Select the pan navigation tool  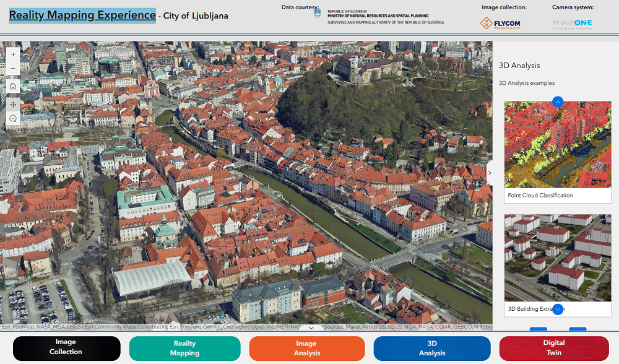click(x=13, y=104)
